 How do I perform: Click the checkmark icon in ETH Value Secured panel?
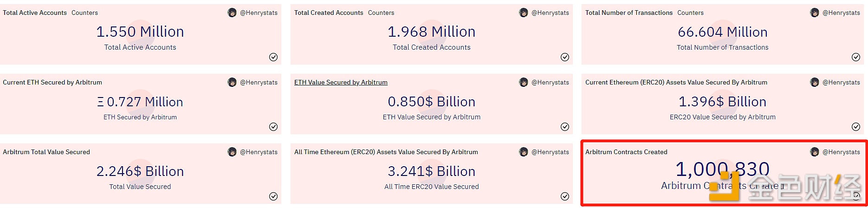pyautogui.click(x=564, y=127)
